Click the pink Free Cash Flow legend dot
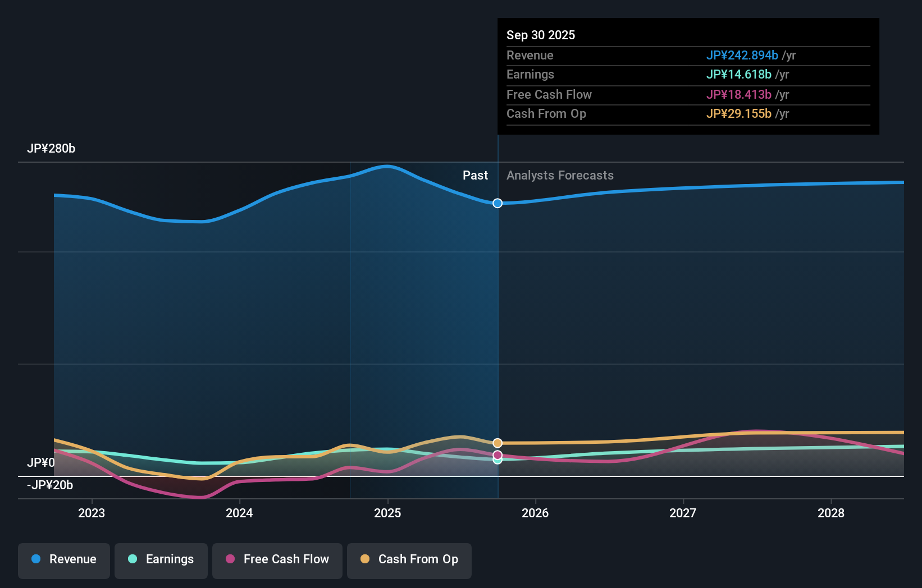 (x=230, y=559)
